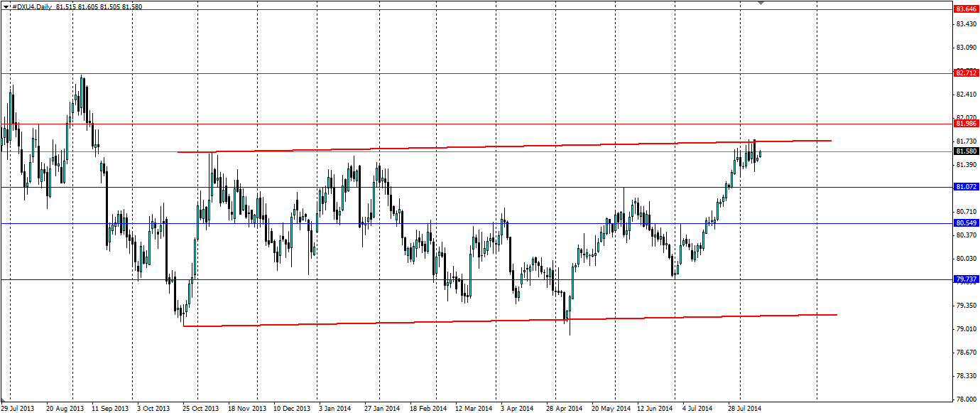
Task: Click the 29 Jul 2013 date label
Action: point(17,409)
